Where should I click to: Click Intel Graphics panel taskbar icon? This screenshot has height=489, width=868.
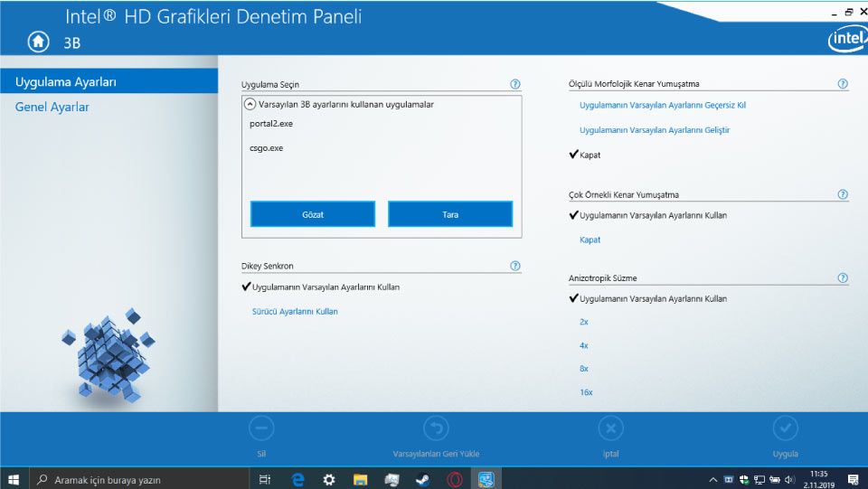click(x=486, y=480)
